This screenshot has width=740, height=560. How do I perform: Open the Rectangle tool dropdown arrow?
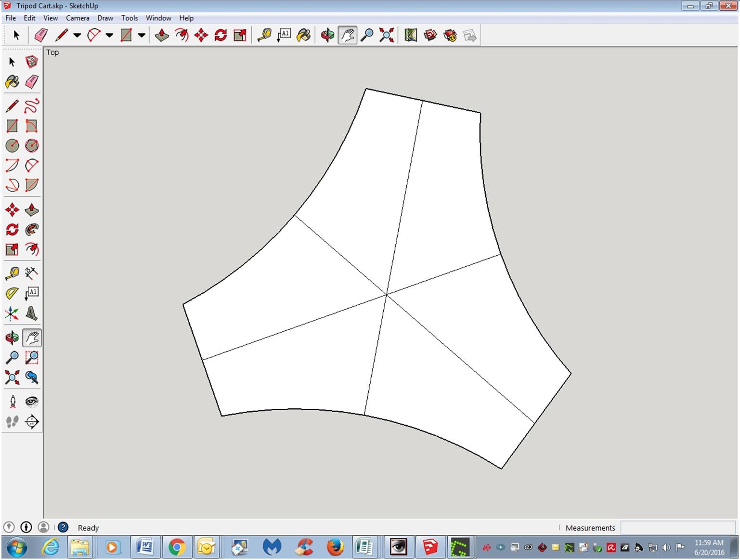pos(141,35)
